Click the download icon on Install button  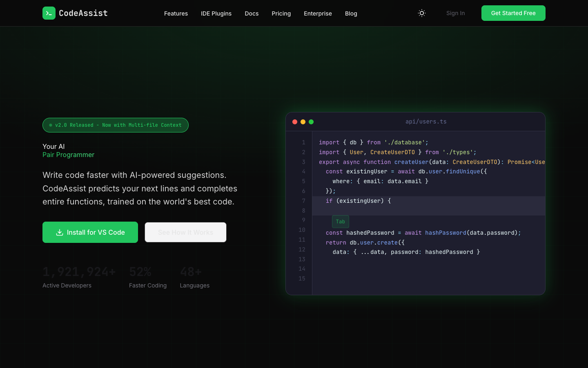59,232
